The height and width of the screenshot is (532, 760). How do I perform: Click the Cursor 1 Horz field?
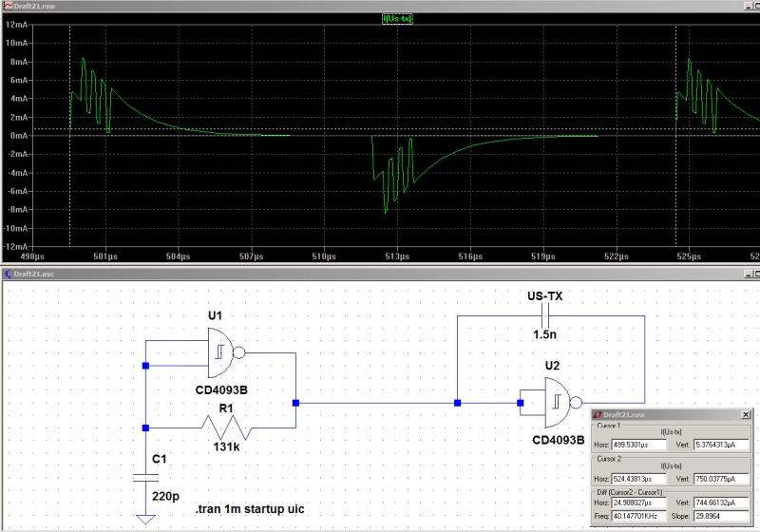pos(638,443)
